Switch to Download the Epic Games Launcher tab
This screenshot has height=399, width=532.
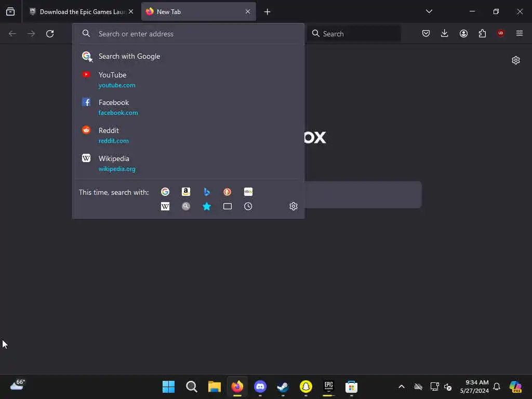[x=82, y=12]
